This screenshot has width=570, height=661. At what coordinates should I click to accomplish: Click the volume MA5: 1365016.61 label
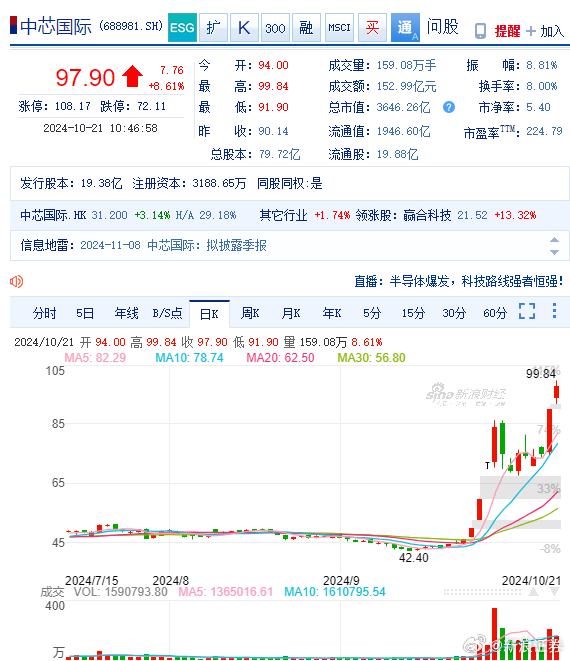point(226,592)
